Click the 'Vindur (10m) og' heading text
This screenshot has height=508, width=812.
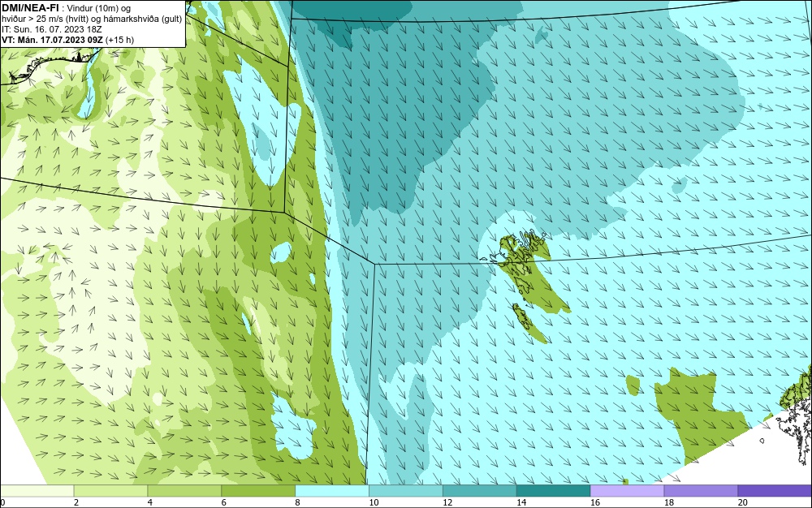(98, 8)
